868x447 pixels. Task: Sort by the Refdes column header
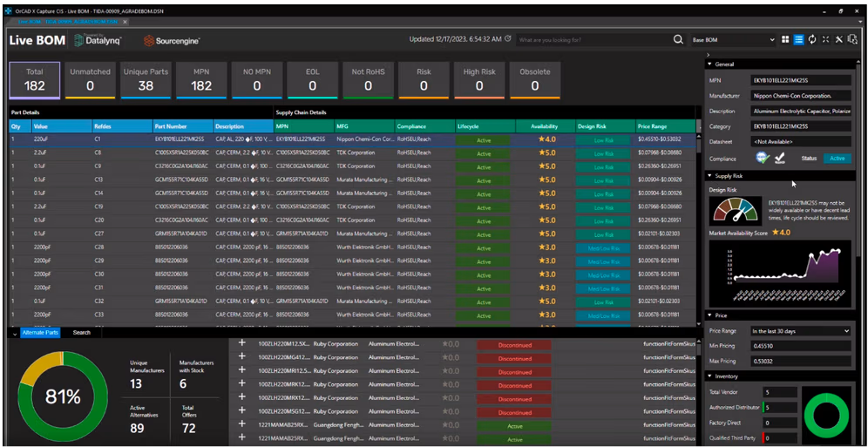pos(122,126)
